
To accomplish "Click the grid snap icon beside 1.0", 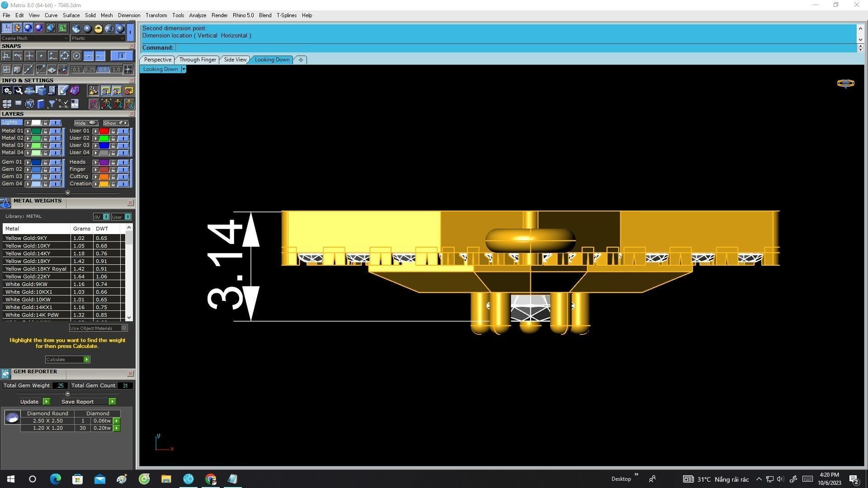I will tap(128, 69).
